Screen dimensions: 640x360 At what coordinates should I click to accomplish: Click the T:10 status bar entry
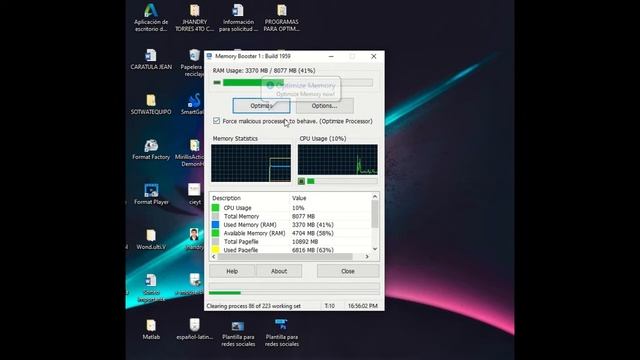329,306
